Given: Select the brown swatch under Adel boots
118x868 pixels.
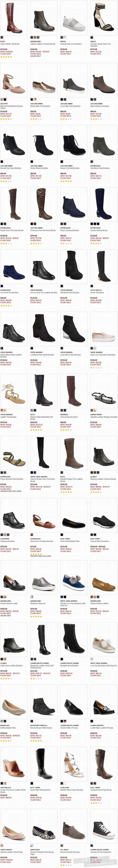Looking at the screenshot, I should pyautogui.click(x=2, y=37).
